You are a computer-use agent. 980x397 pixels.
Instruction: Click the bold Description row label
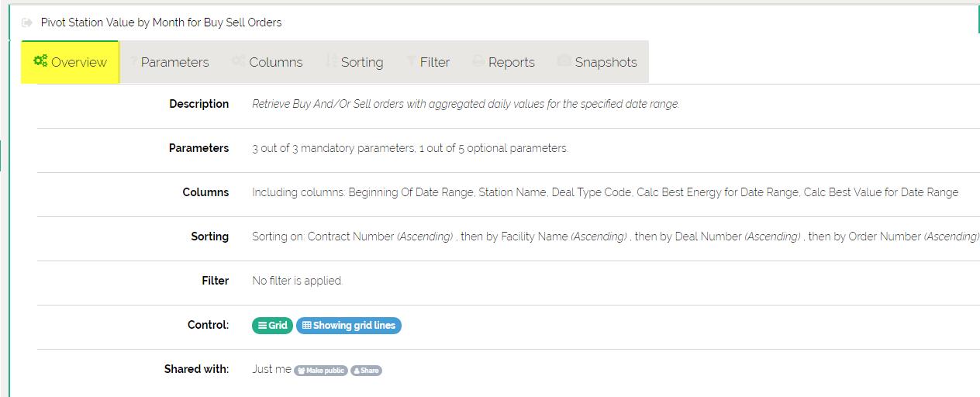pos(198,104)
